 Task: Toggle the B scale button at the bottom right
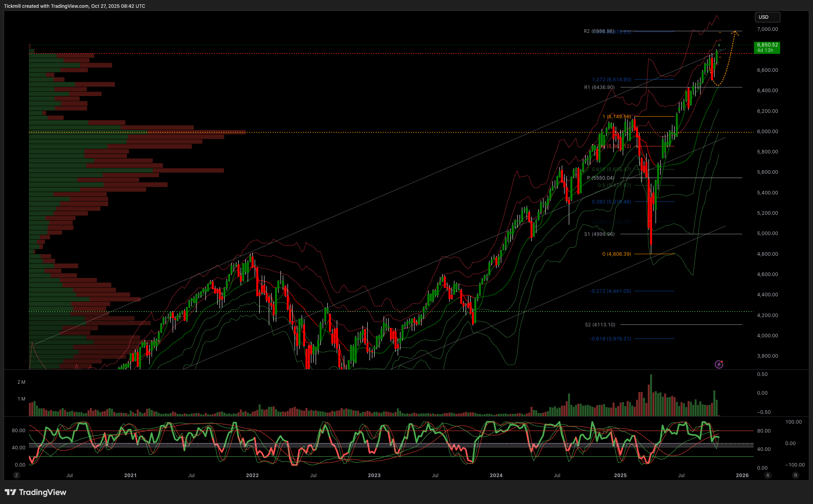coord(795,475)
